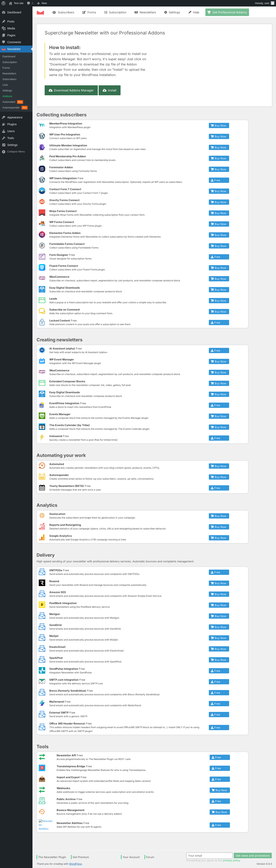
Task: Open the Subscription dropdown menu
Action: click(115, 13)
